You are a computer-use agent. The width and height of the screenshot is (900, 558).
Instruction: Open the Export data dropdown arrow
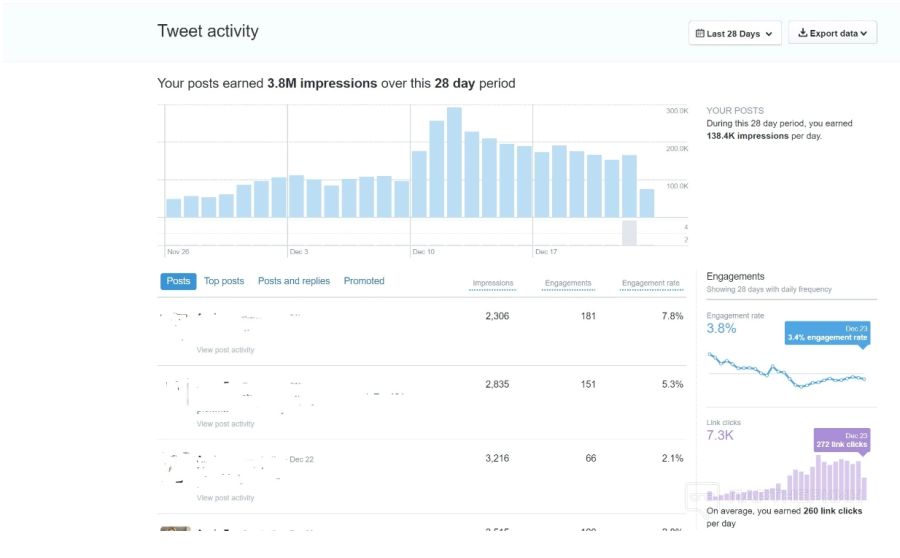pyautogui.click(x=864, y=34)
